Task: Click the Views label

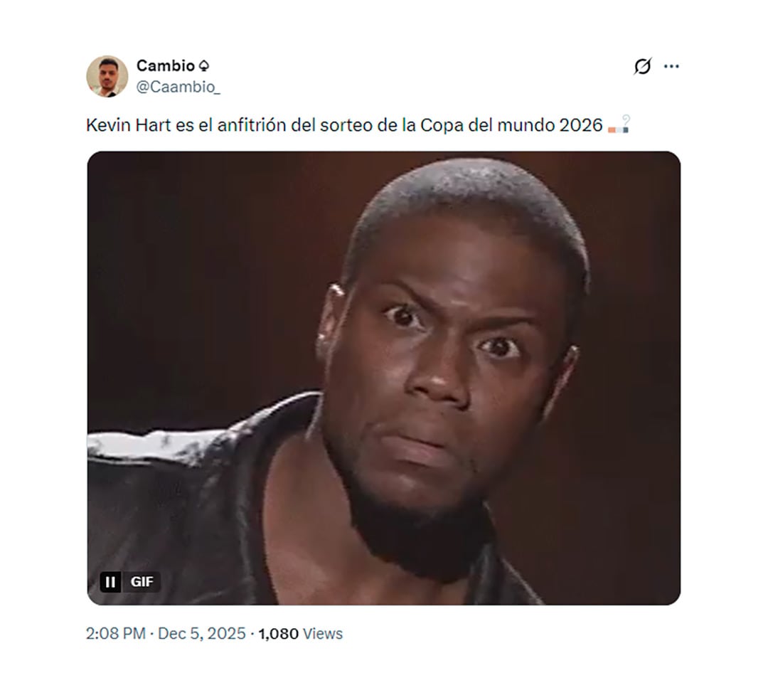Action: point(323,634)
